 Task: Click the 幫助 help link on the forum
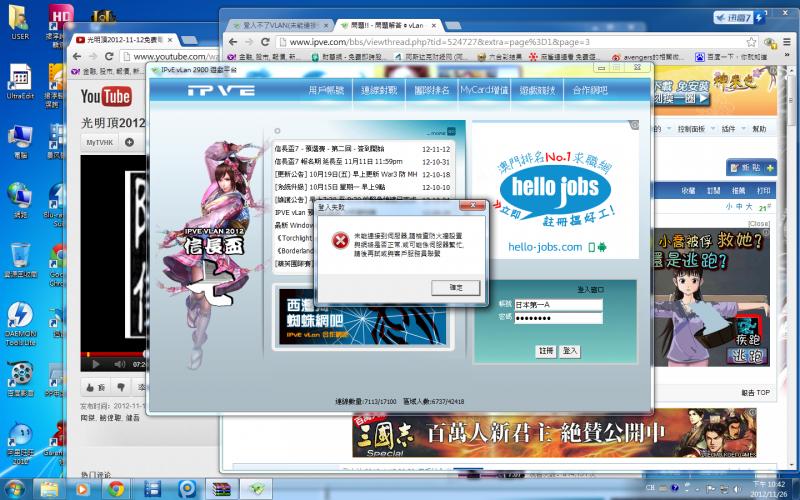tap(759, 129)
